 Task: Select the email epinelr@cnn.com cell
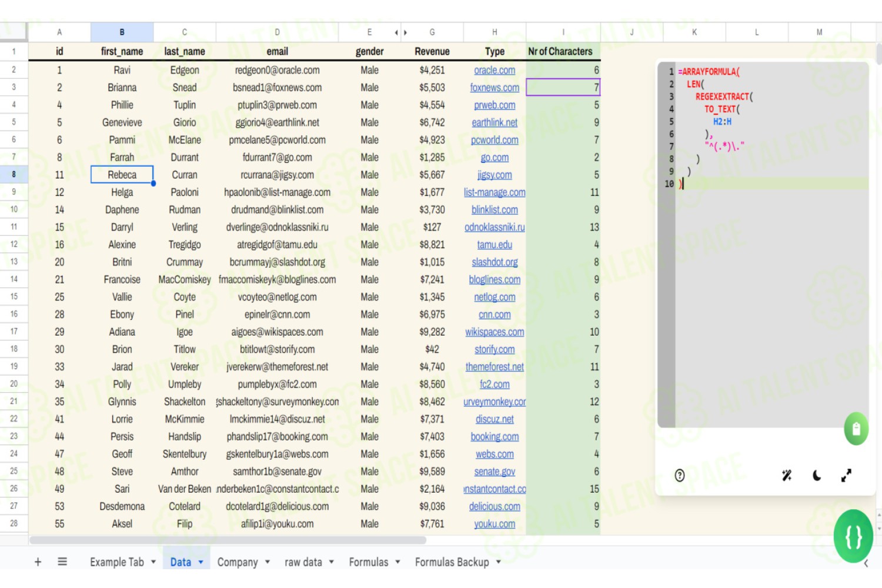click(277, 315)
